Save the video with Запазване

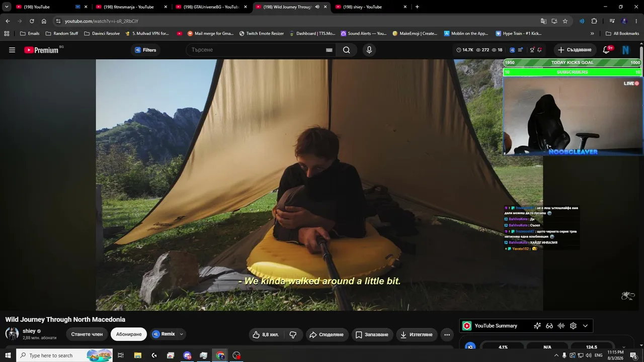tap(372, 335)
